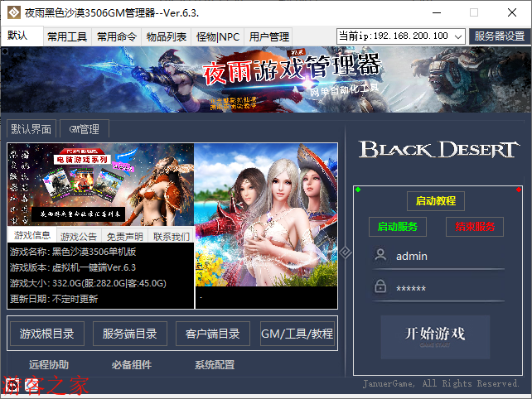
Task: Click the Black Desert logo
Action: pyautogui.click(x=438, y=149)
